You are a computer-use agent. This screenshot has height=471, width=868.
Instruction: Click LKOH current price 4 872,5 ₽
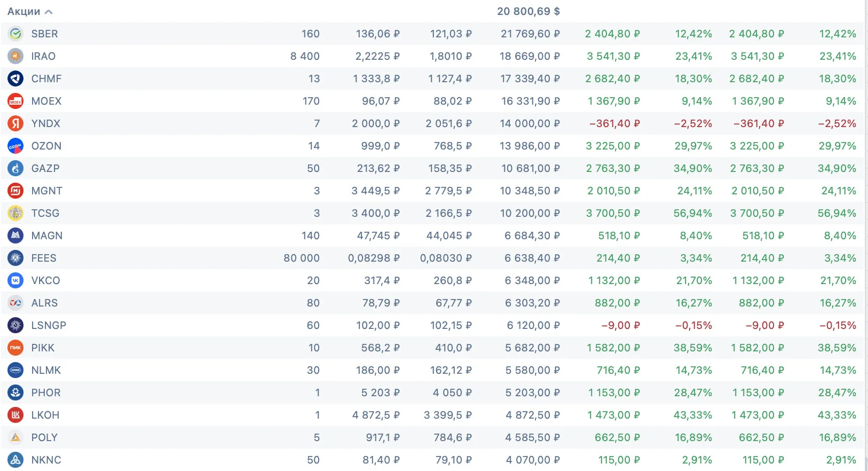pos(376,415)
